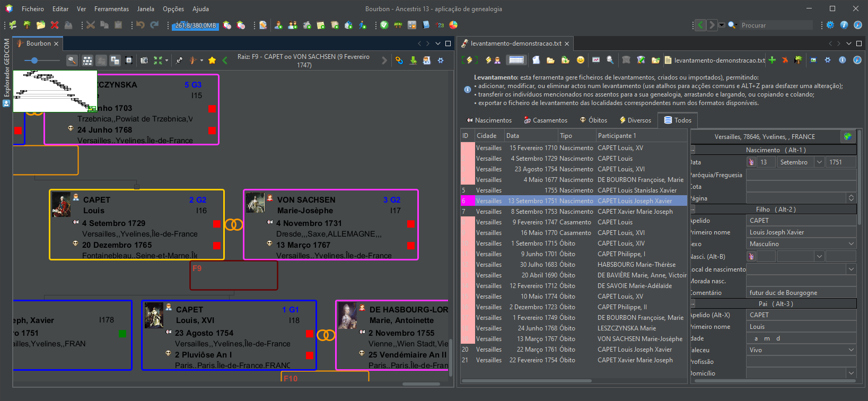868x401 pixels.
Task: Sort by the Participante 1 column header
Action: click(x=641, y=136)
